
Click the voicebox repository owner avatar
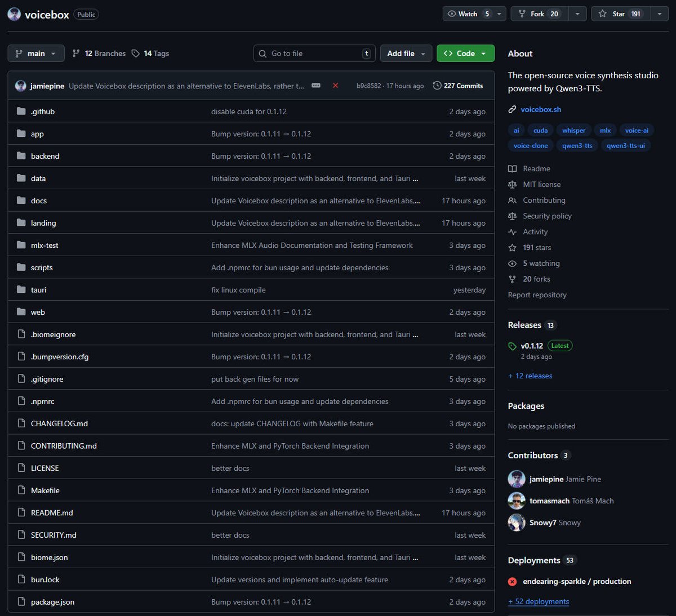(x=14, y=14)
